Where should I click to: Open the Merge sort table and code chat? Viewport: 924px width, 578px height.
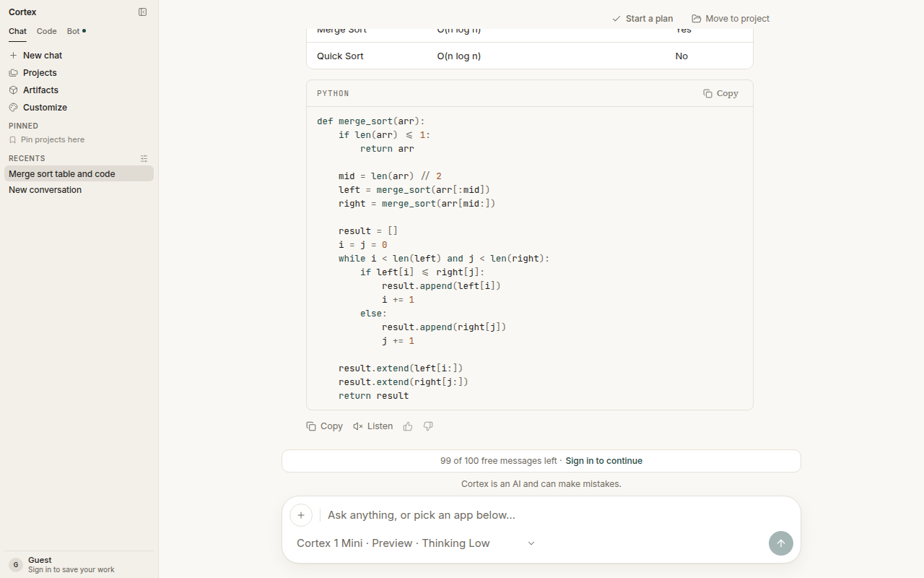pos(79,173)
